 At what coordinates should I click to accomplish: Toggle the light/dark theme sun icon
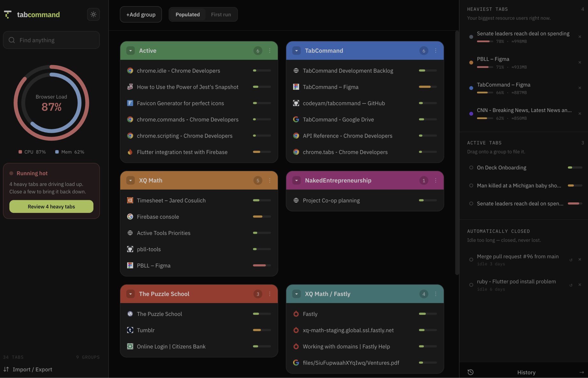tap(93, 14)
